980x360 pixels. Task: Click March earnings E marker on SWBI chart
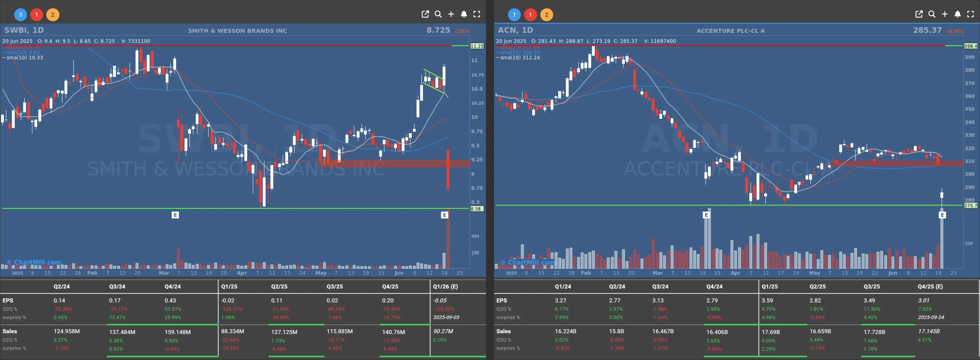(175, 215)
